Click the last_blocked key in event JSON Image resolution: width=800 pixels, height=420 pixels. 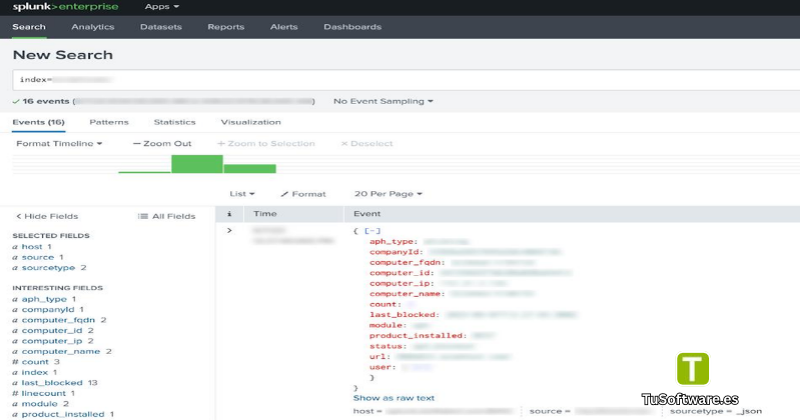pos(404,315)
